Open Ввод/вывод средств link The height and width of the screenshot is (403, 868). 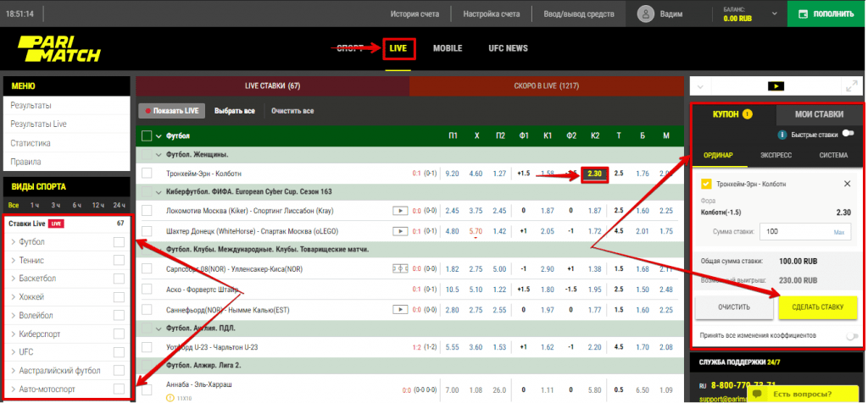[578, 14]
